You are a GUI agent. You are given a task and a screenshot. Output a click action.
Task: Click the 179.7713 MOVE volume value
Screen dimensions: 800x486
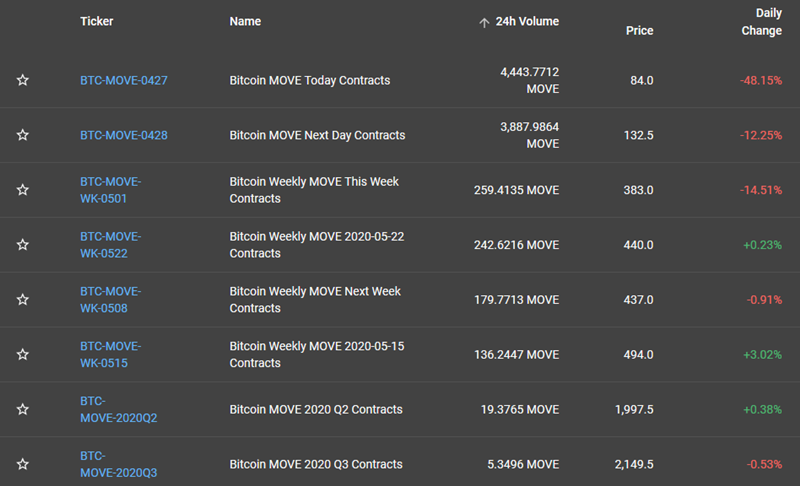(x=516, y=300)
